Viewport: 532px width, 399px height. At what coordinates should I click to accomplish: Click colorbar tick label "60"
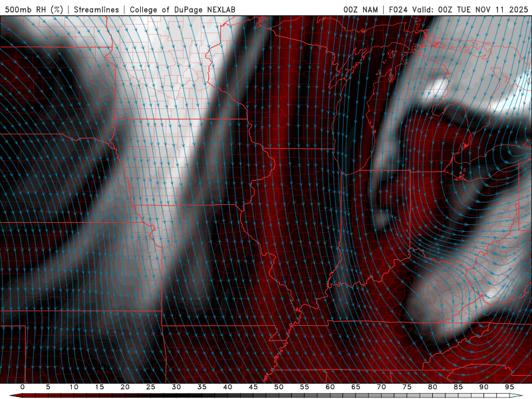tap(330, 387)
